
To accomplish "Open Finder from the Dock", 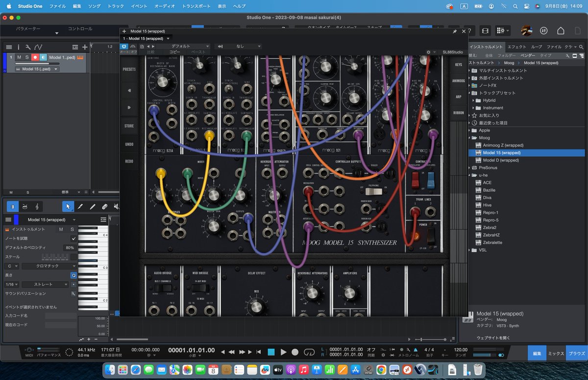I will (x=110, y=369).
